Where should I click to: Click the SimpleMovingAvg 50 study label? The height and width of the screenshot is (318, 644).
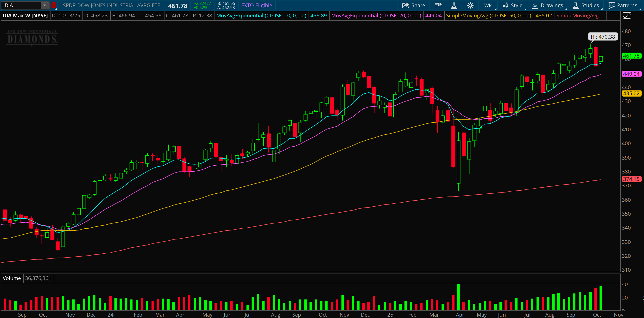pyautogui.click(x=488, y=16)
